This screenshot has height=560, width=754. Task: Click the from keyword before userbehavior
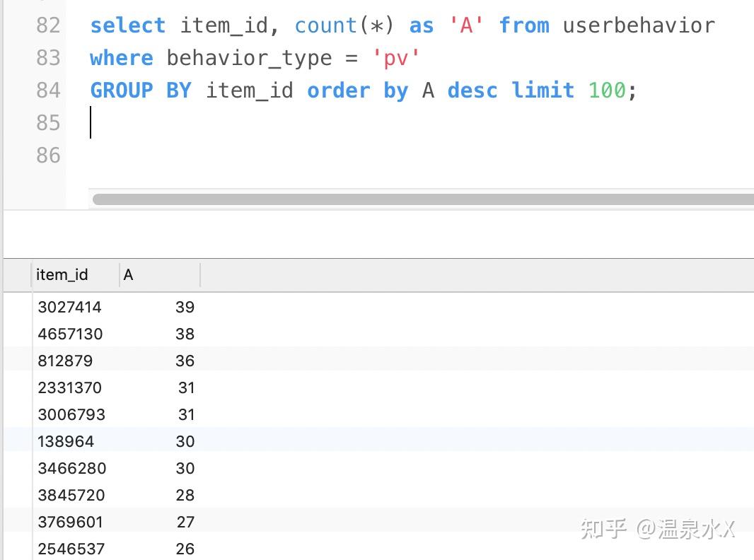click(x=524, y=25)
